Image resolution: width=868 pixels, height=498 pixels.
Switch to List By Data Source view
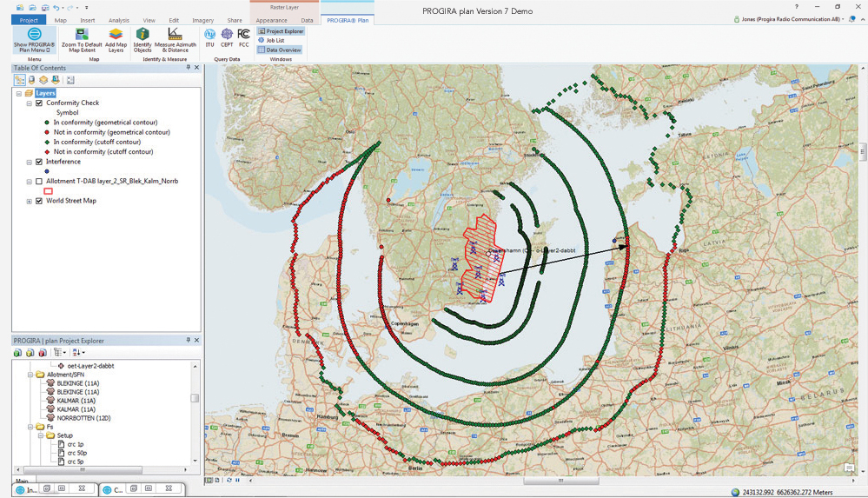[x=31, y=80]
